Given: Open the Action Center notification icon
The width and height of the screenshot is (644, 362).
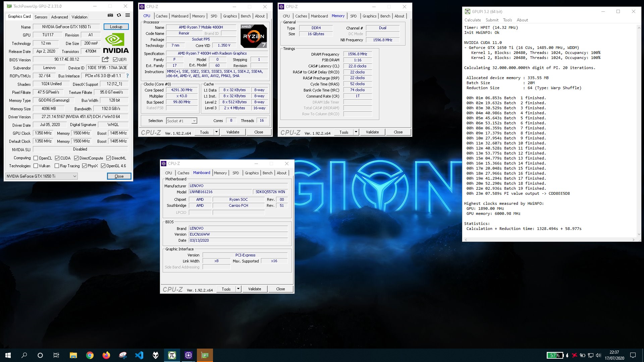Looking at the screenshot, I should click(x=633, y=355).
